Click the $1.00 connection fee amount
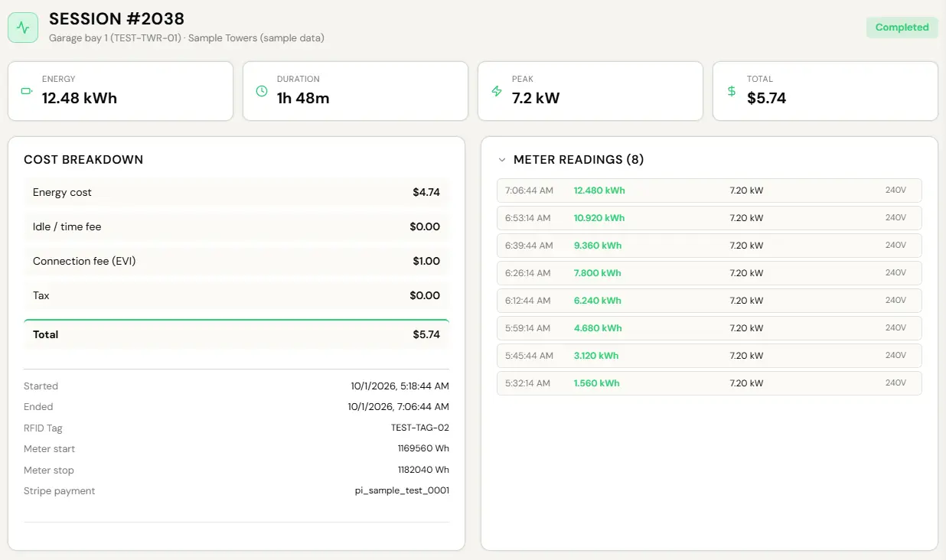Image resolution: width=946 pixels, height=560 pixels. click(x=426, y=261)
